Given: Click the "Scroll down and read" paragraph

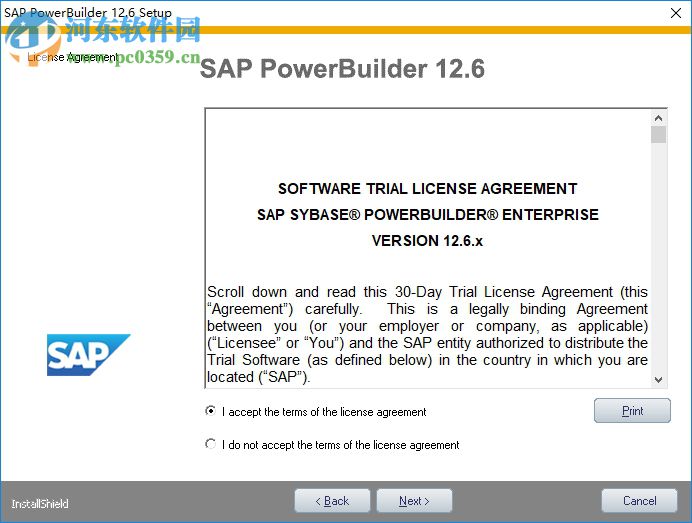Looking at the screenshot, I should pyautogui.click(x=427, y=334).
